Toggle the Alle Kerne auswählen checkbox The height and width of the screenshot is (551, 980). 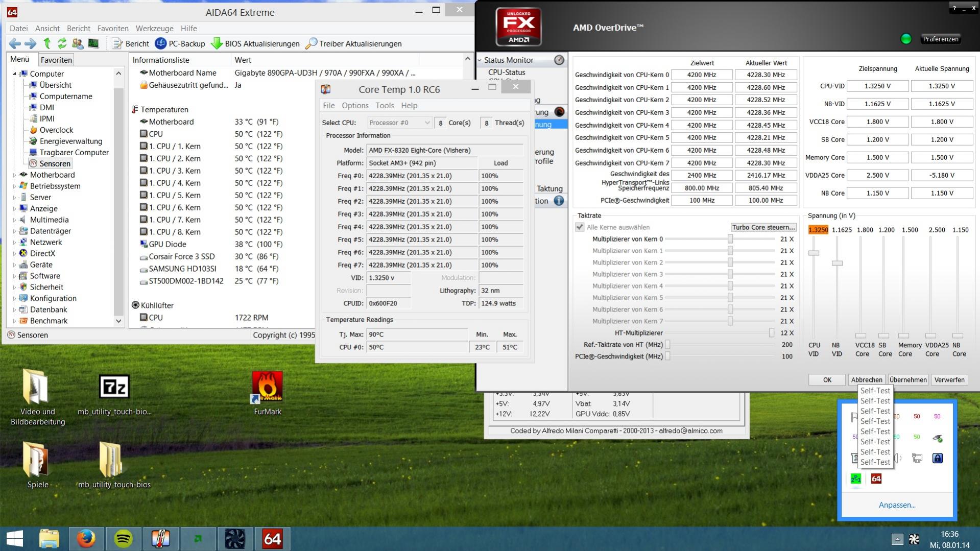click(x=580, y=227)
